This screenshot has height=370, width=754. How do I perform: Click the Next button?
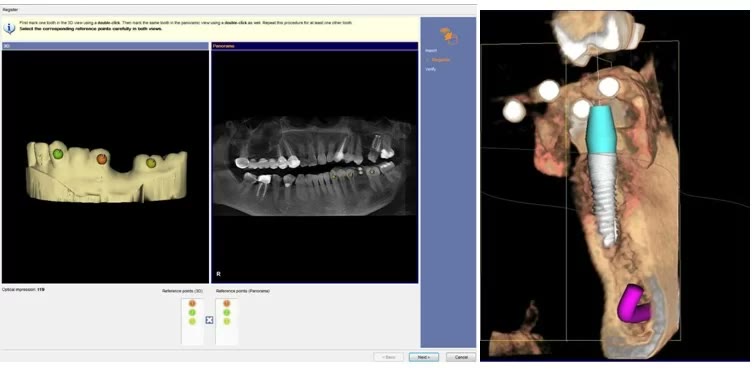coord(424,357)
